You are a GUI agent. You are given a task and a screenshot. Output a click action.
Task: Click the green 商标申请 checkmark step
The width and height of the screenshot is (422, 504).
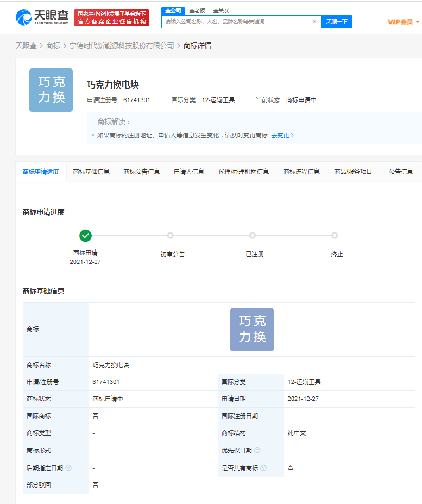[85, 235]
